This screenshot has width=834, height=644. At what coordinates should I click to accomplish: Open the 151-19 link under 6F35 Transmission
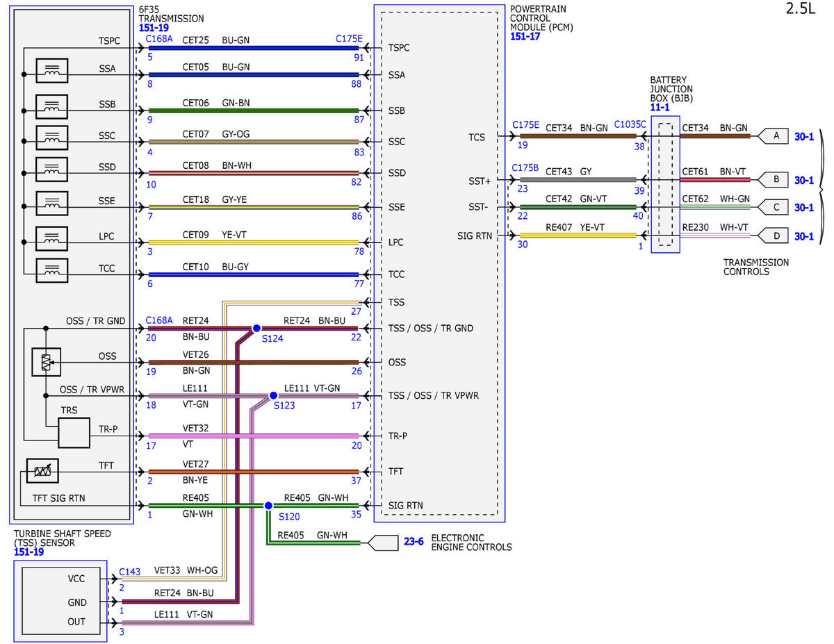point(154,28)
